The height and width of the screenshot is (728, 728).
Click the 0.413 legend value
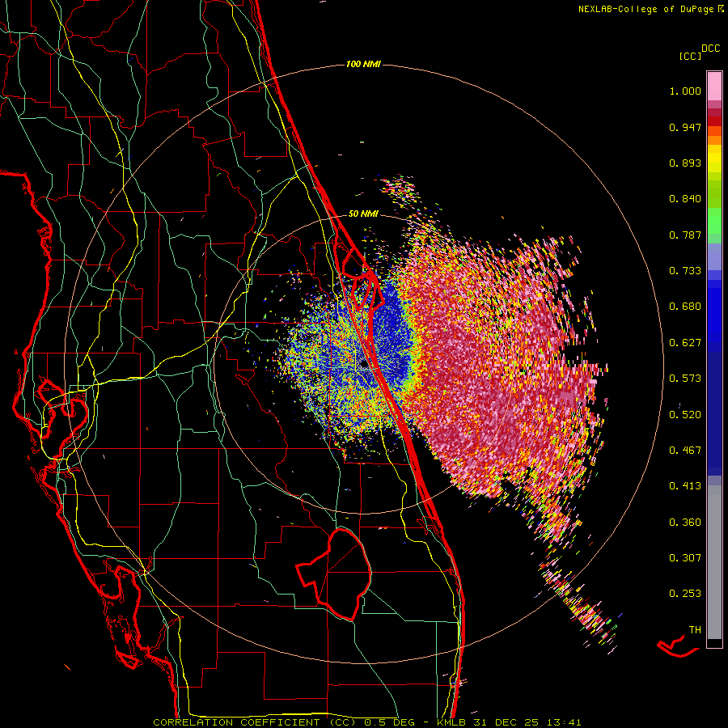pos(685,486)
